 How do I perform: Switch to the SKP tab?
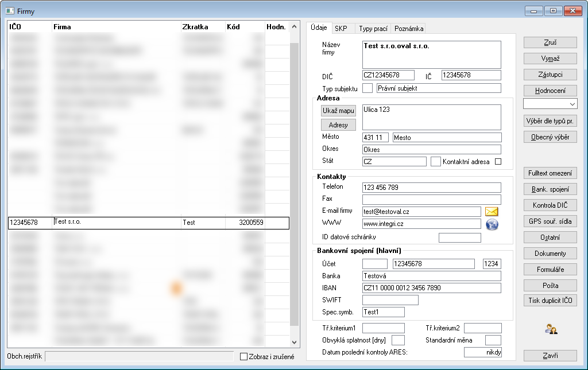coord(341,29)
